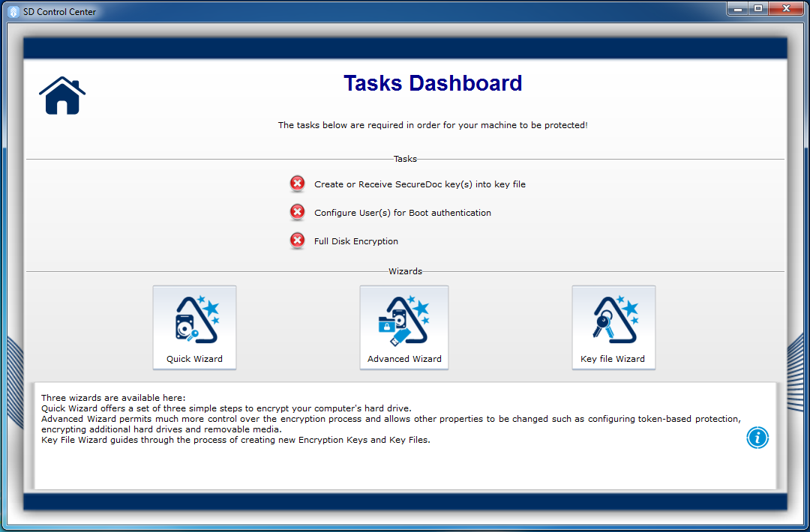The width and height of the screenshot is (810, 532).
Task: Click red X beside Full Disk Encryption
Action: pos(297,240)
